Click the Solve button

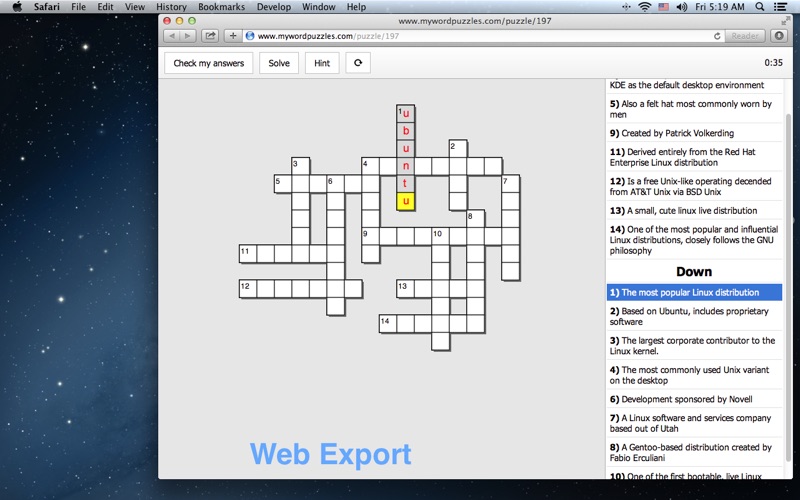click(279, 63)
